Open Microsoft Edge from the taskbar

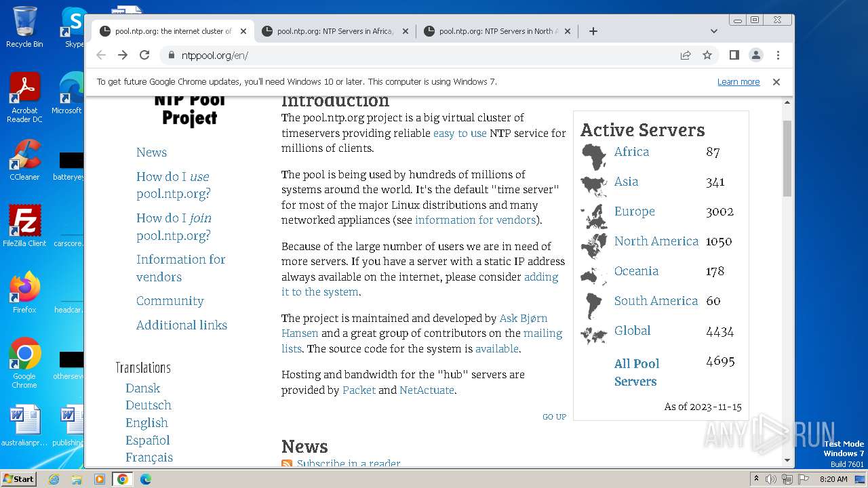pyautogui.click(x=146, y=479)
